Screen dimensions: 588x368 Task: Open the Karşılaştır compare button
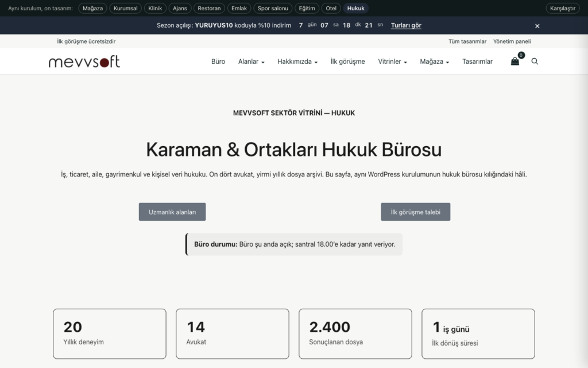tap(563, 8)
